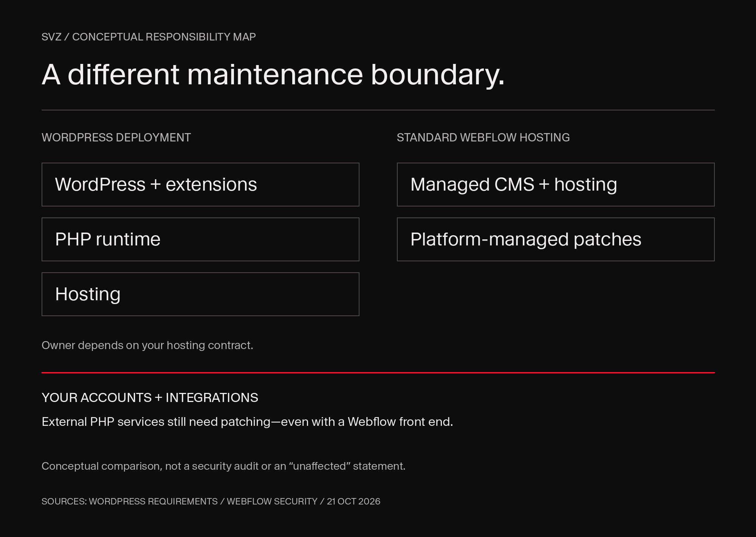
Task: Click the 'STANDARD WEBFLOW HOSTING' column label
Action: pos(483,137)
